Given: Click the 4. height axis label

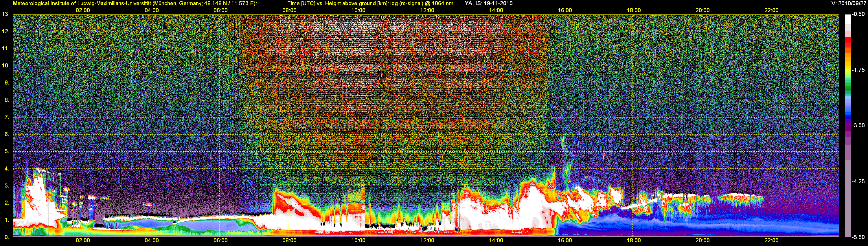Looking at the screenshot, I should (x=7, y=168).
